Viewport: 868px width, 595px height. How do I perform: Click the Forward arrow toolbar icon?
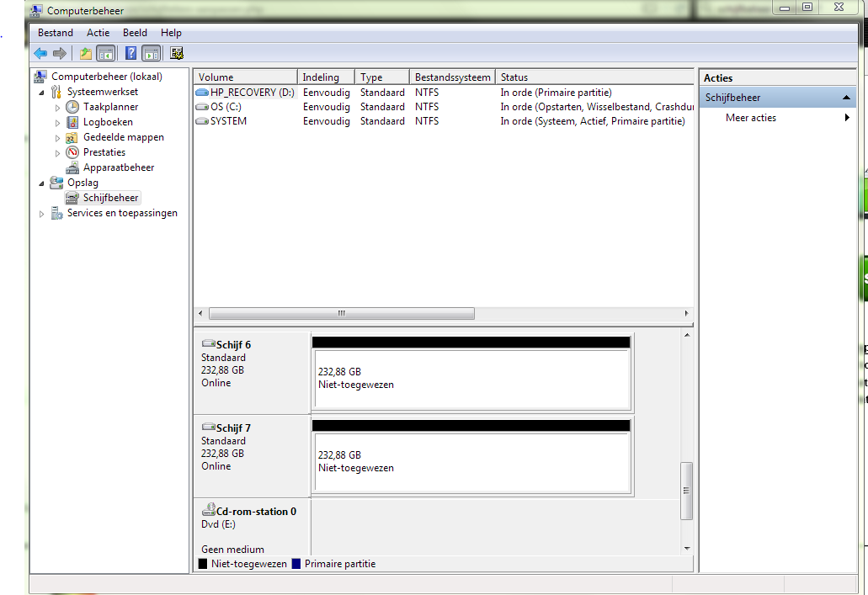tap(59, 53)
